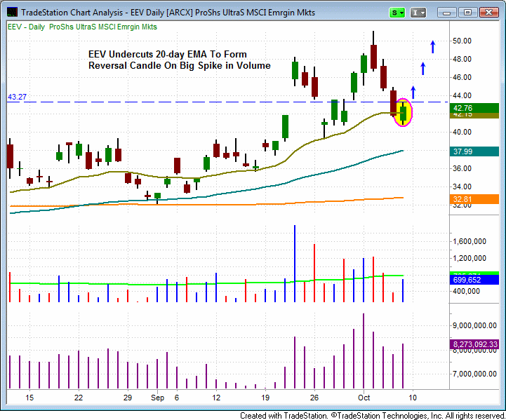This screenshot has width=506, height=420.
Task: Click the 12 date axis label
Action: pos(216,398)
